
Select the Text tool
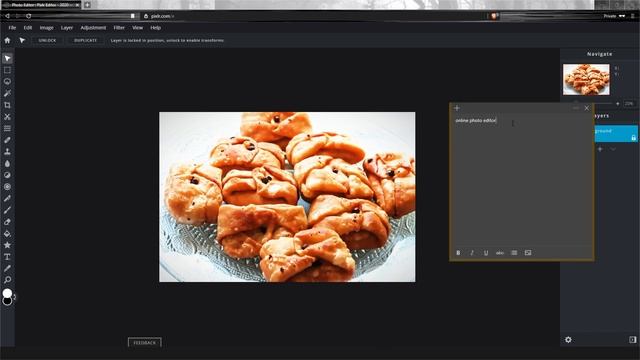tap(7, 257)
